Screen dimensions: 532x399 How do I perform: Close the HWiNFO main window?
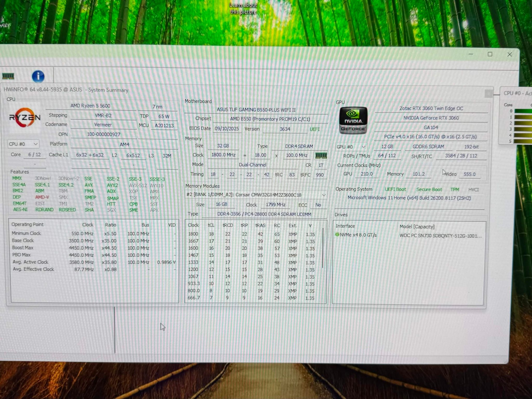coord(510,54)
